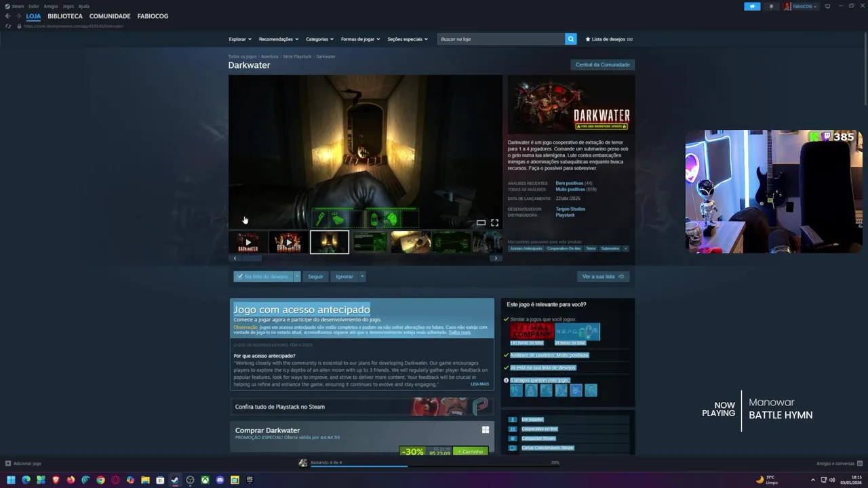This screenshot has width=868, height=488.
Task: Open the Exibir menu
Action: (34, 6)
